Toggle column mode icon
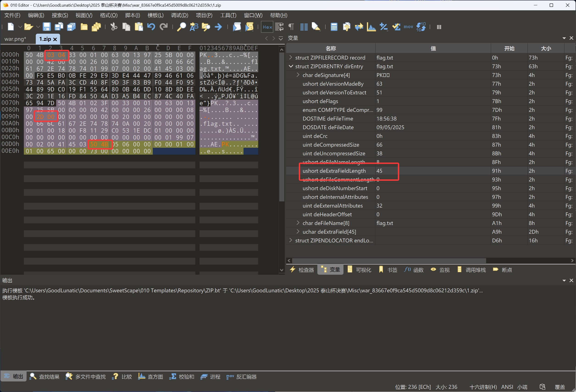The width and height of the screenshot is (576, 392). point(304,27)
